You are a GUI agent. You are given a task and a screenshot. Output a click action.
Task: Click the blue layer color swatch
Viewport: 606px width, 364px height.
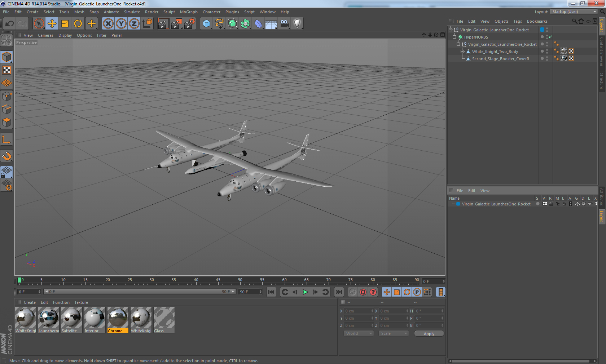tap(458, 204)
